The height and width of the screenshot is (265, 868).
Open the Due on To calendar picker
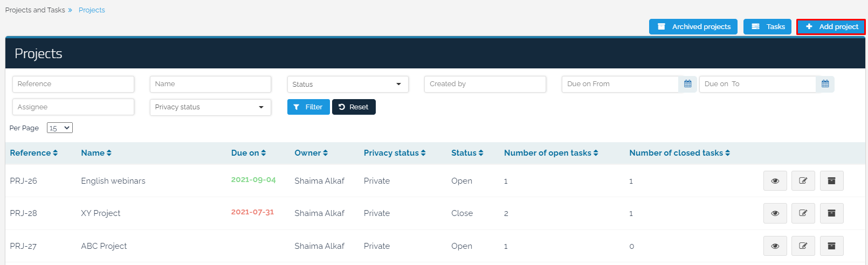click(825, 84)
